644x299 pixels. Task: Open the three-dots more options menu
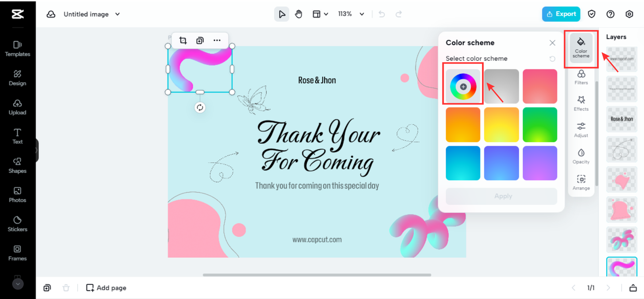tap(217, 40)
